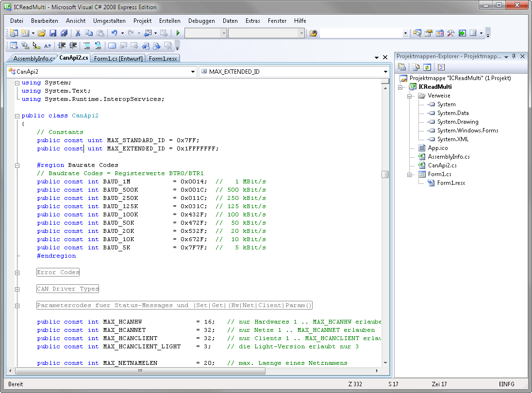Select App.ico in the project tree

tap(437, 148)
